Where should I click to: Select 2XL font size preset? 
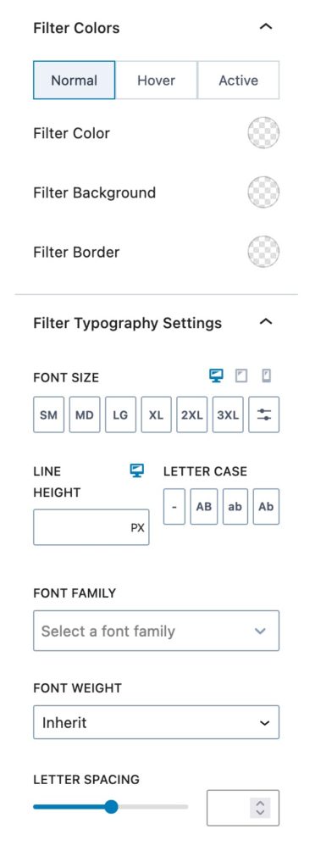click(x=192, y=414)
